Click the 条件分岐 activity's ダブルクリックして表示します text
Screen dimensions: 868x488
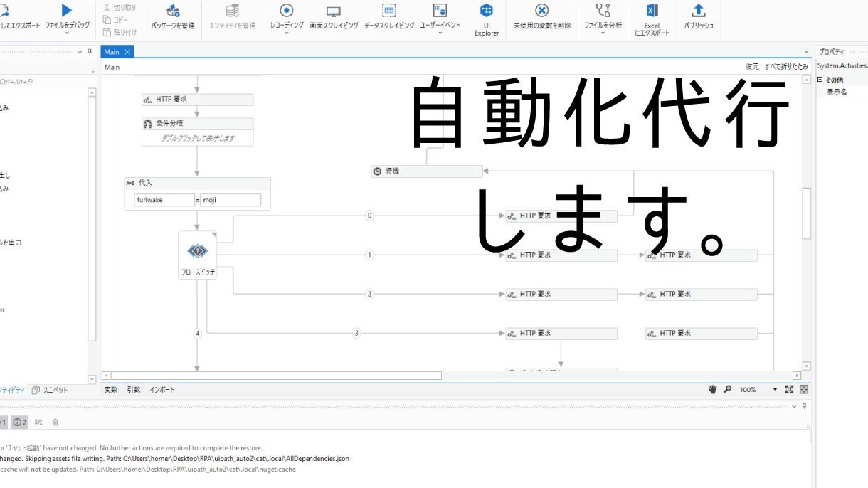[198, 138]
